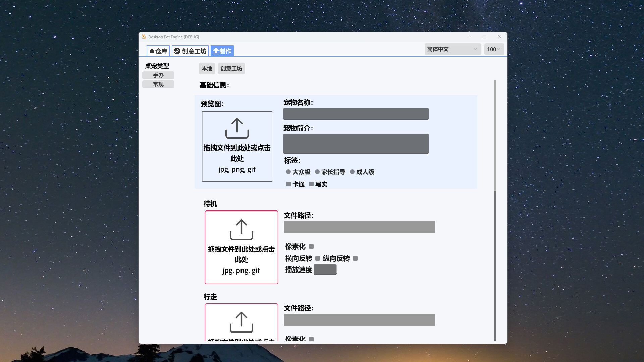Select the 大众级 rating radio button
644x362 pixels.
[x=288, y=172]
